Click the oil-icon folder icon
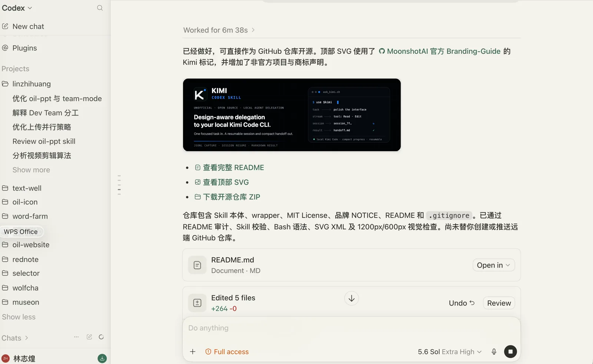Viewport: 593px width, 364px height. point(5,202)
